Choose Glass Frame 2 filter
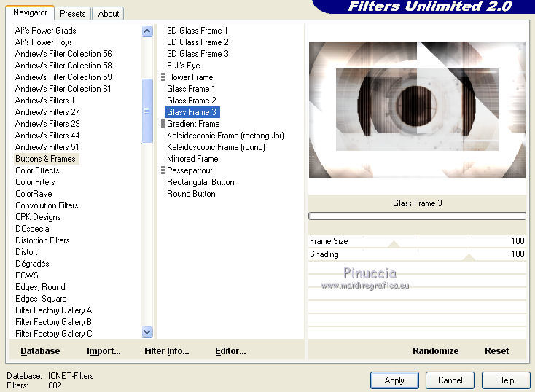535x392 pixels. click(192, 101)
